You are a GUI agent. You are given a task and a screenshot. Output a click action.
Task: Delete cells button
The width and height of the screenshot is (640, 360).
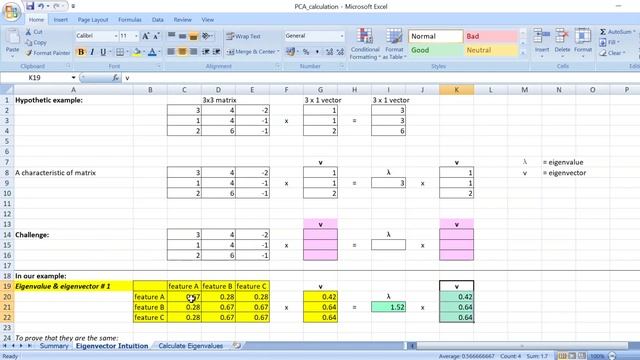click(562, 43)
